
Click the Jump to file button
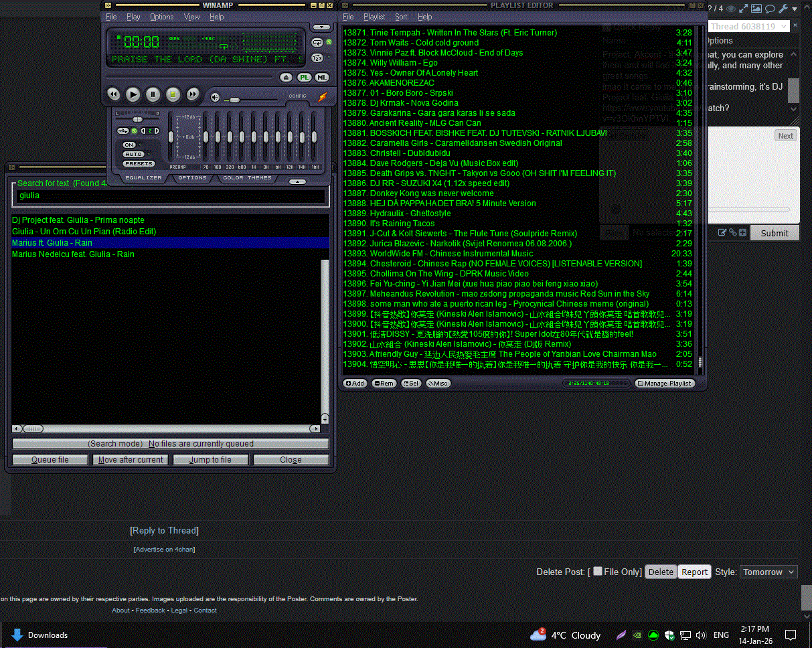pos(210,460)
